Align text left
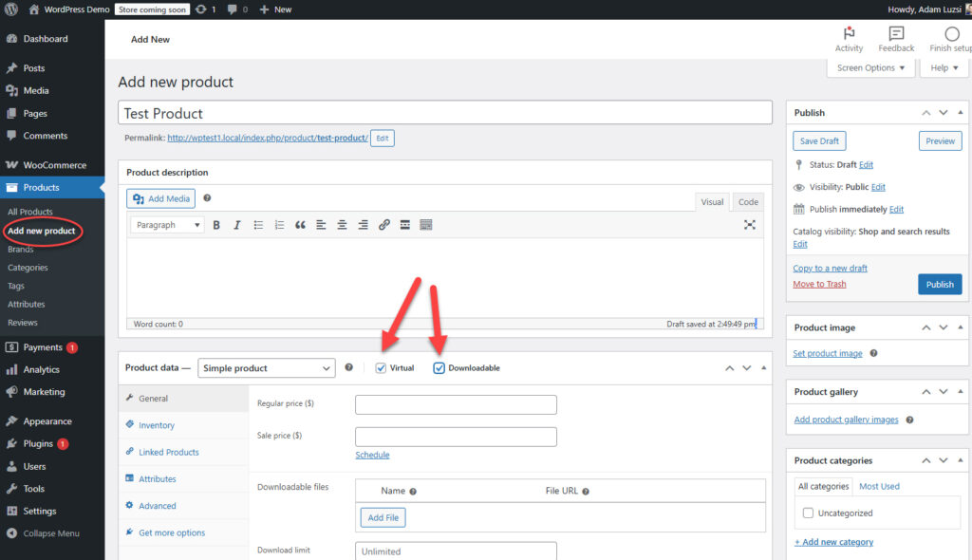 tap(321, 225)
